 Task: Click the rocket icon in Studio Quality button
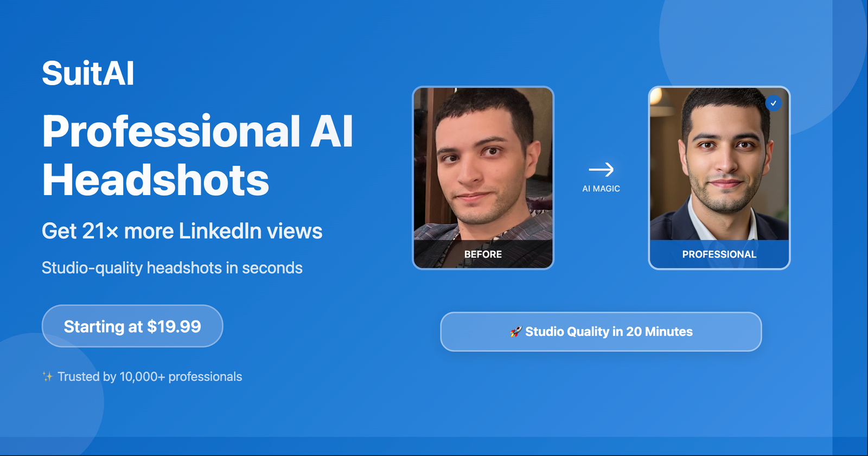pos(515,332)
